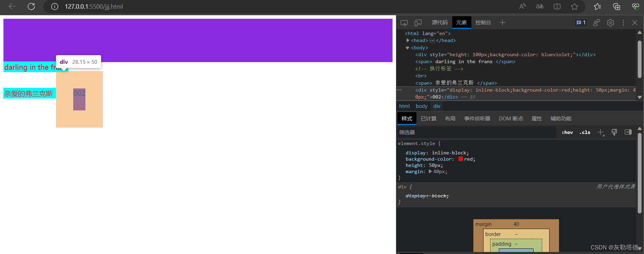The image size is (644, 254).
Task: Open the 事件侦听器 tab
Action: click(x=477, y=119)
